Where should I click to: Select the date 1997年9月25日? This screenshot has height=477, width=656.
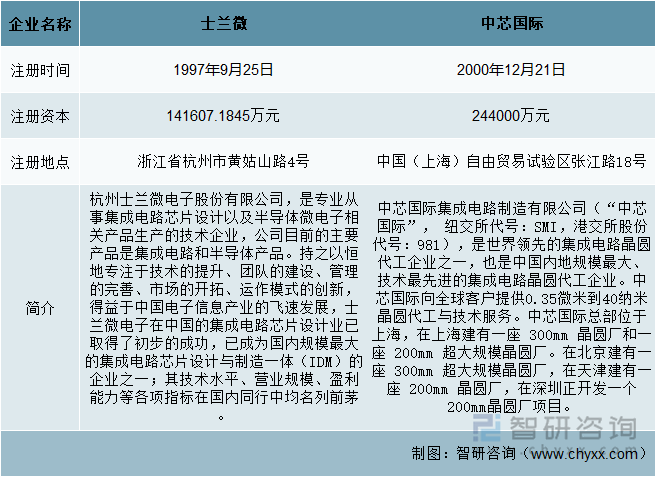(223, 69)
